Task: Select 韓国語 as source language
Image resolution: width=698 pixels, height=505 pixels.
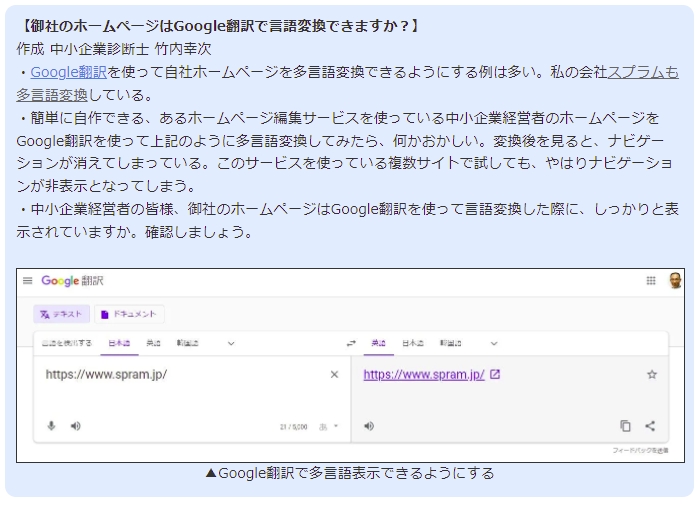Action: [187, 343]
